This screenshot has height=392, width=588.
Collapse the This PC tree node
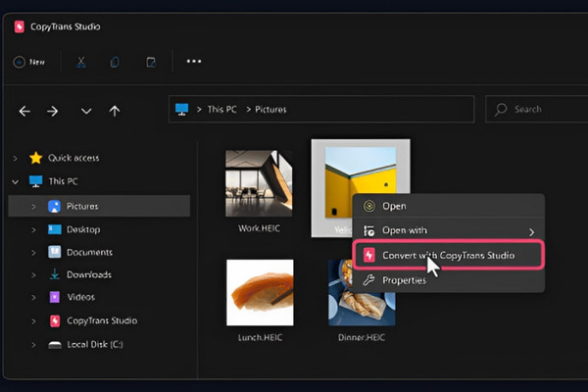coord(15,182)
